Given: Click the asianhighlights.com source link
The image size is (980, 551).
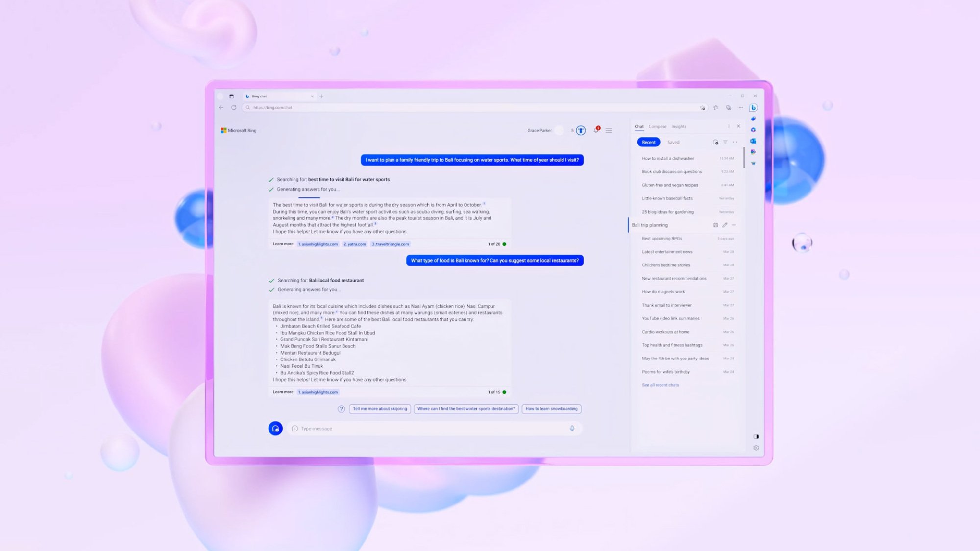Looking at the screenshot, I should 317,244.
